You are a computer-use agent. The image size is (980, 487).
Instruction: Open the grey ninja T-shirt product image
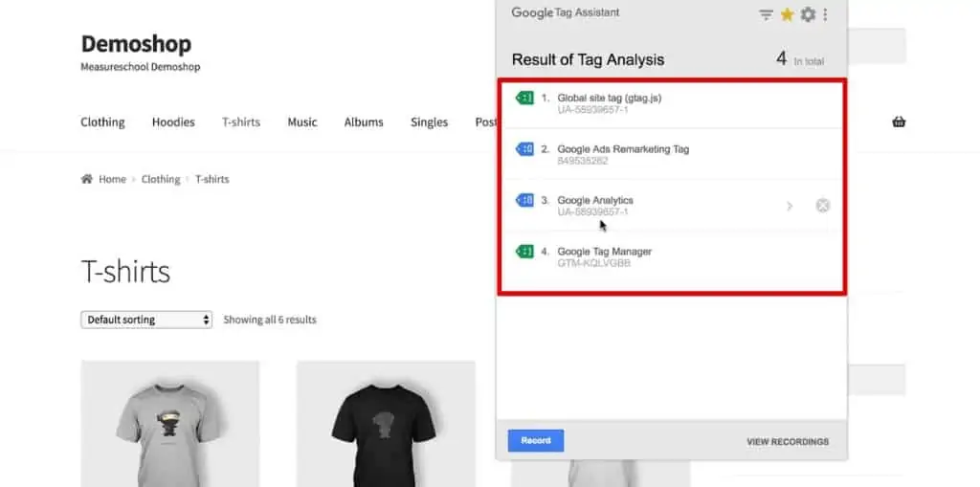pos(170,423)
